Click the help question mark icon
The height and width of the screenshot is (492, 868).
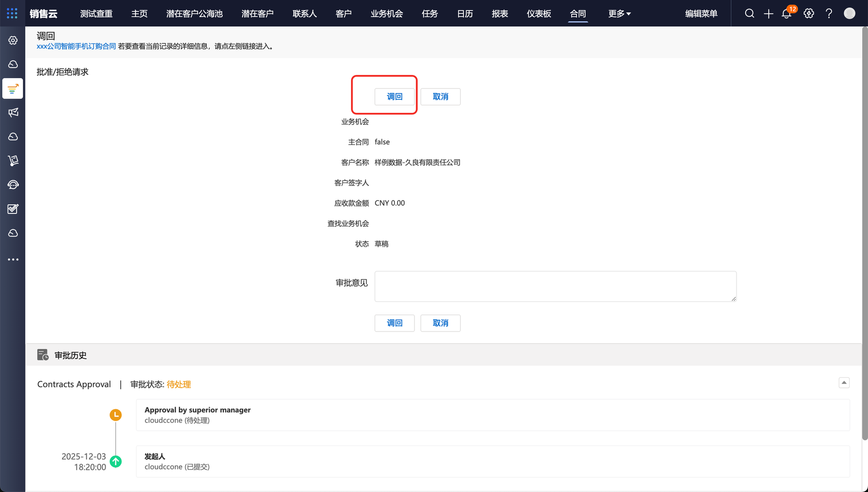tap(829, 13)
